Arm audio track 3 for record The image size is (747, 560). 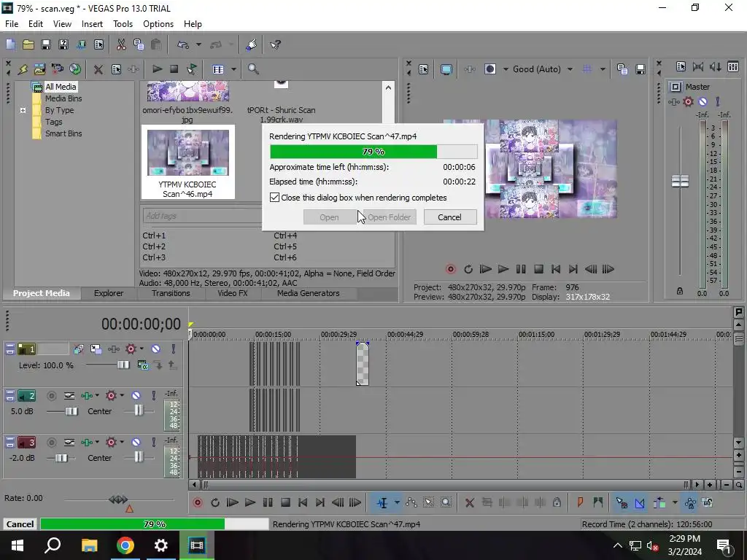[52, 443]
